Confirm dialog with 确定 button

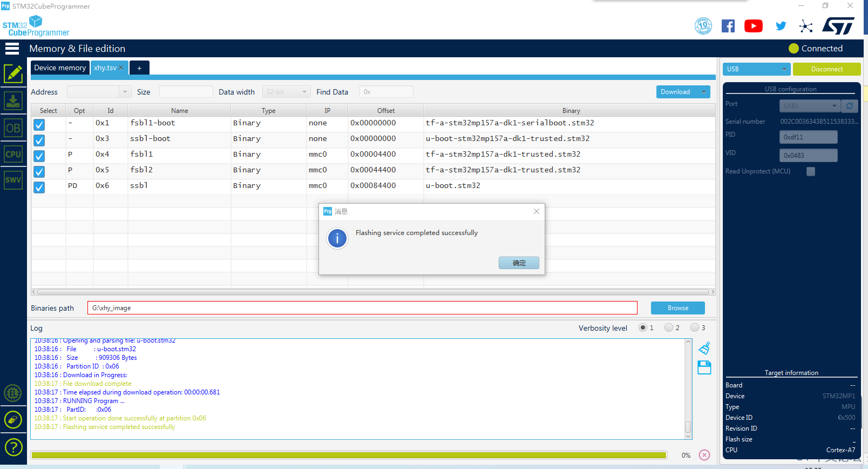519,263
